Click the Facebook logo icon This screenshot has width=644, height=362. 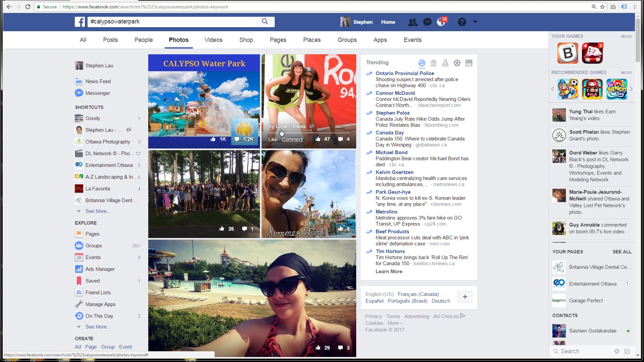click(x=80, y=22)
